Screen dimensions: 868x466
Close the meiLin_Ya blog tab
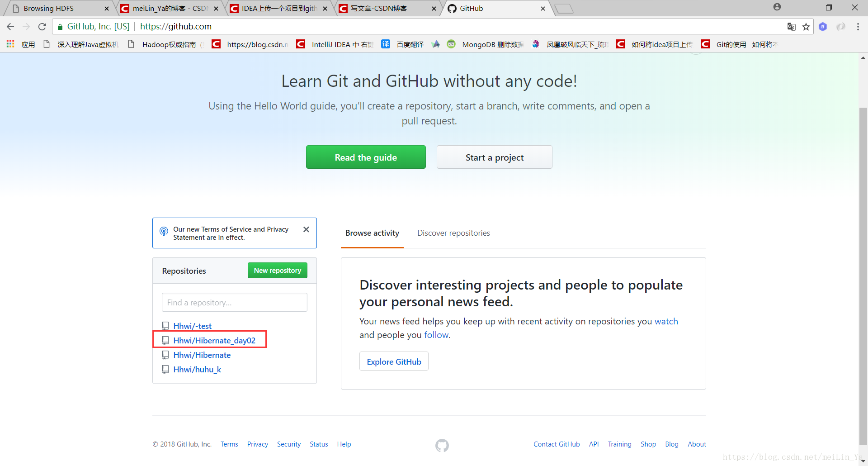point(216,9)
